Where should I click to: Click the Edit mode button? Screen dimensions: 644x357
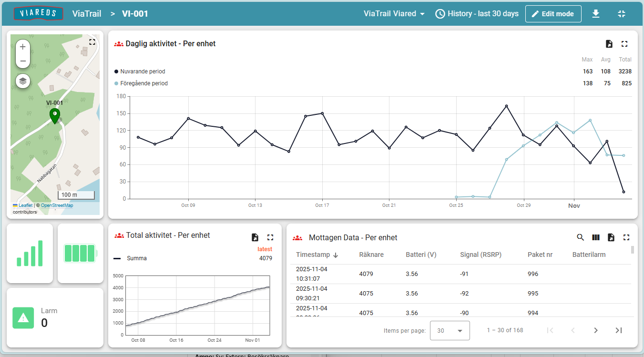[553, 14]
